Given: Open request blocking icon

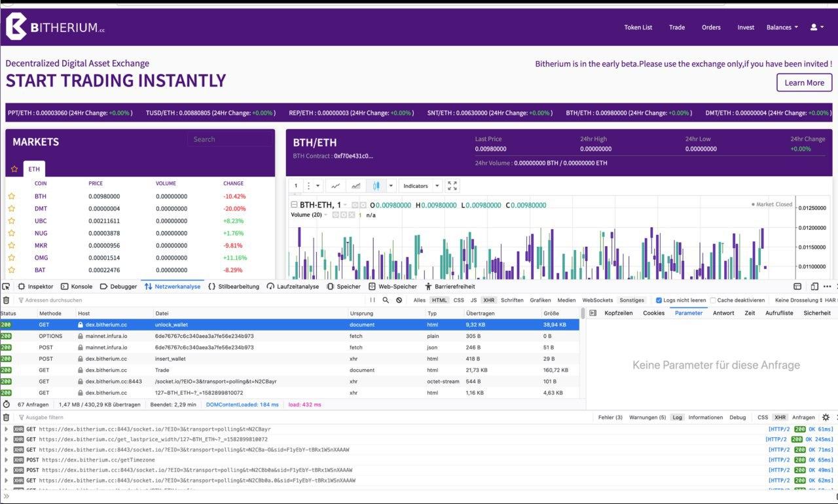Looking at the screenshot, I should tap(399, 300).
